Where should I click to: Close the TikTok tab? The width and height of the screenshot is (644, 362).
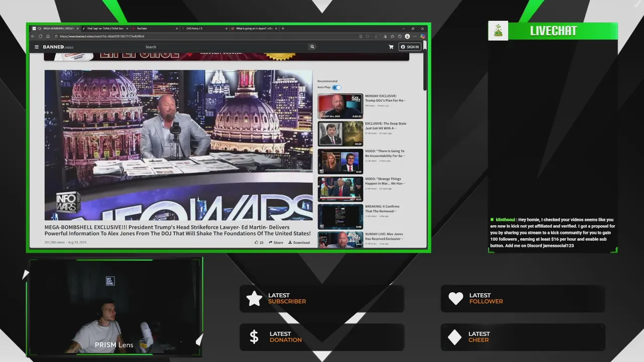point(127,29)
